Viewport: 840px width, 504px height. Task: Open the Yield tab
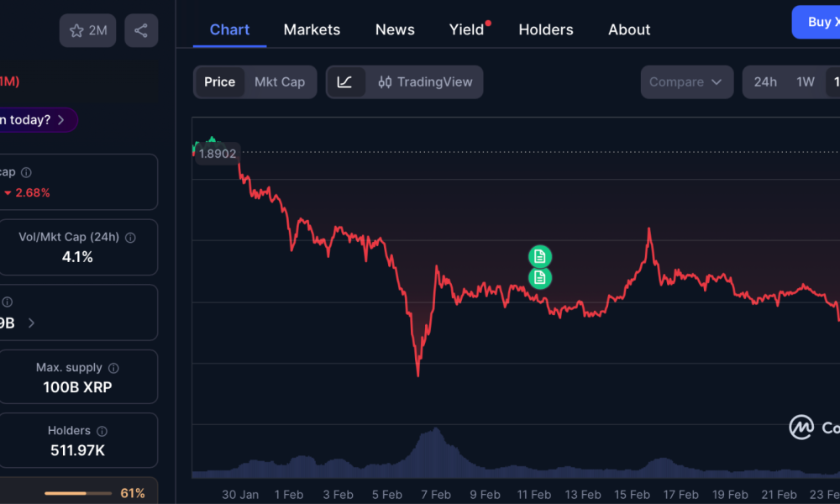click(x=466, y=29)
